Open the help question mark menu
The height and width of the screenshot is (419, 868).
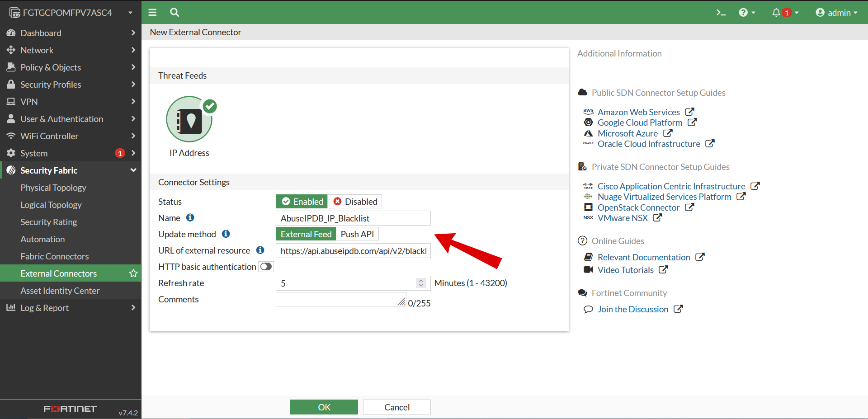coord(747,13)
